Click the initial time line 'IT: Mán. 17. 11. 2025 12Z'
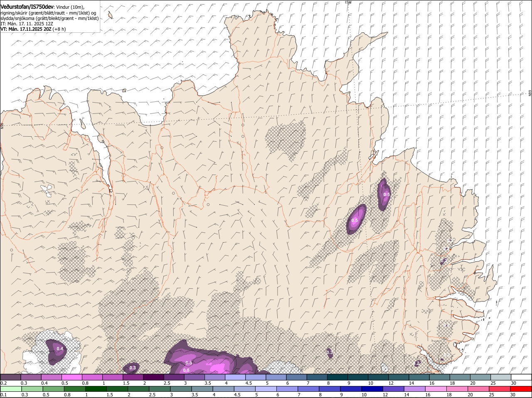The width and height of the screenshot is (532, 398). click(x=27, y=24)
